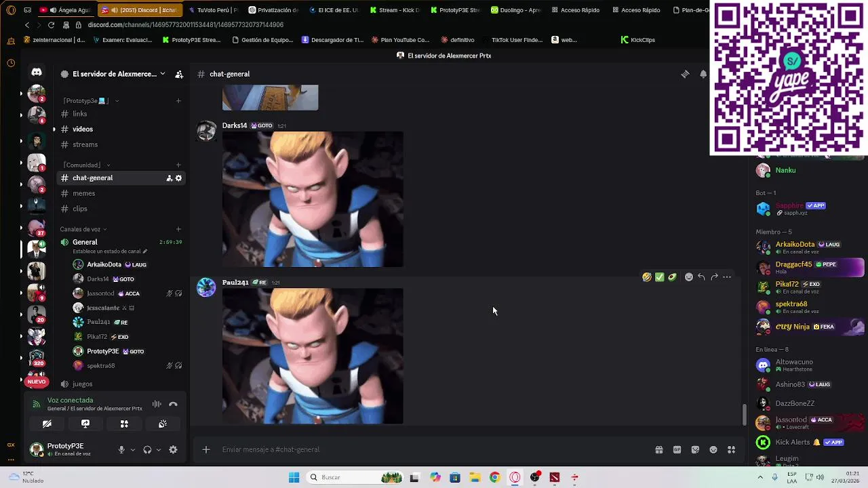Open Paul241's GIF image
868x488 pixels.
pos(313,356)
